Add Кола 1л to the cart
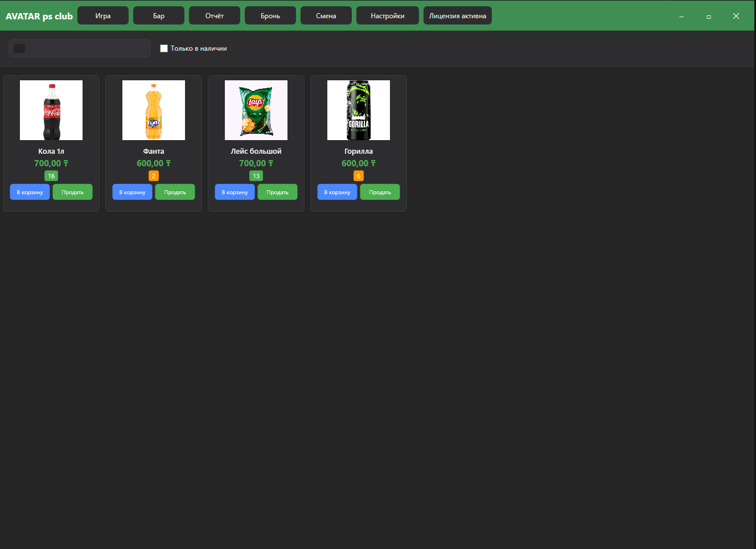The width and height of the screenshot is (756, 549). 30,192
